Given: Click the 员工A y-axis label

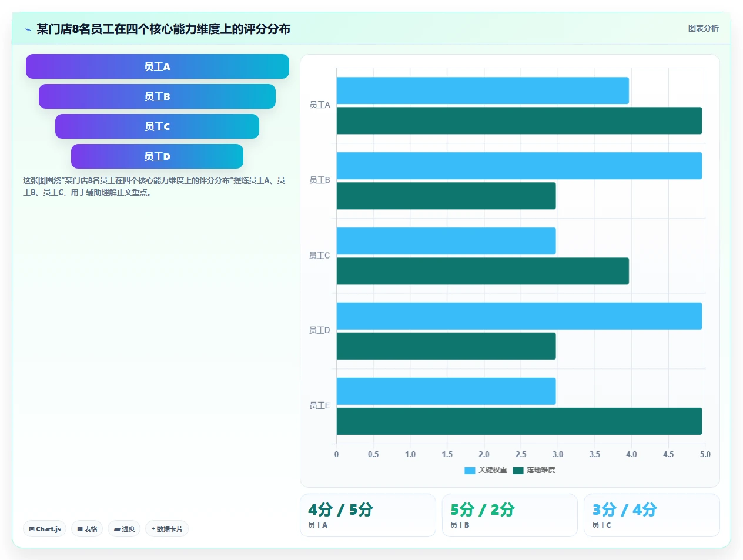Looking at the screenshot, I should coord(320,105).
